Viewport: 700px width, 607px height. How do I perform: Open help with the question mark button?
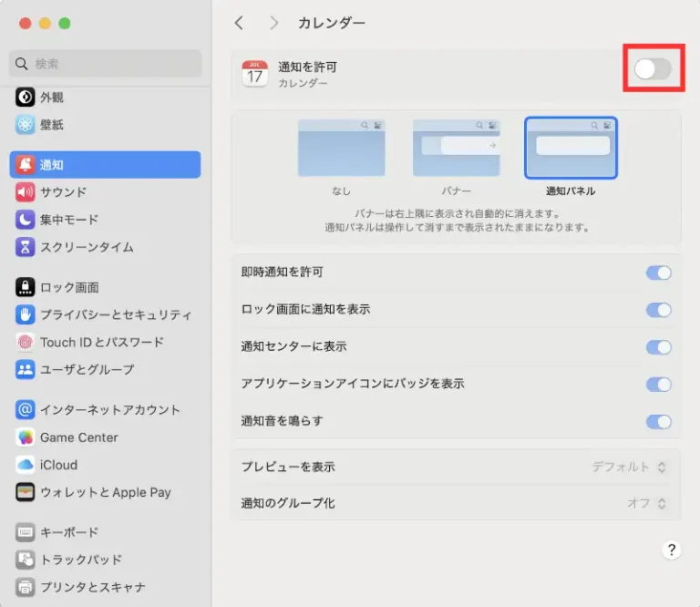pyautogui.click(x=672, y=550)
